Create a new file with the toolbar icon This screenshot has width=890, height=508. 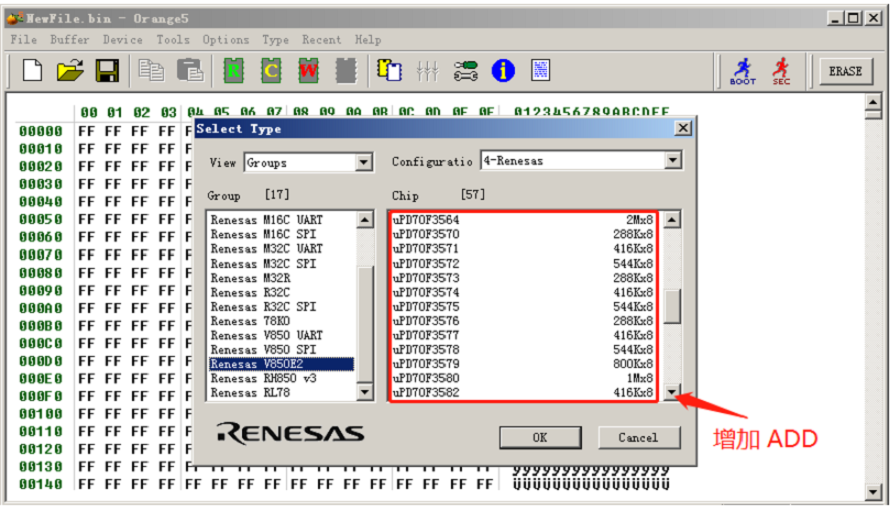[x=32, y=72]
